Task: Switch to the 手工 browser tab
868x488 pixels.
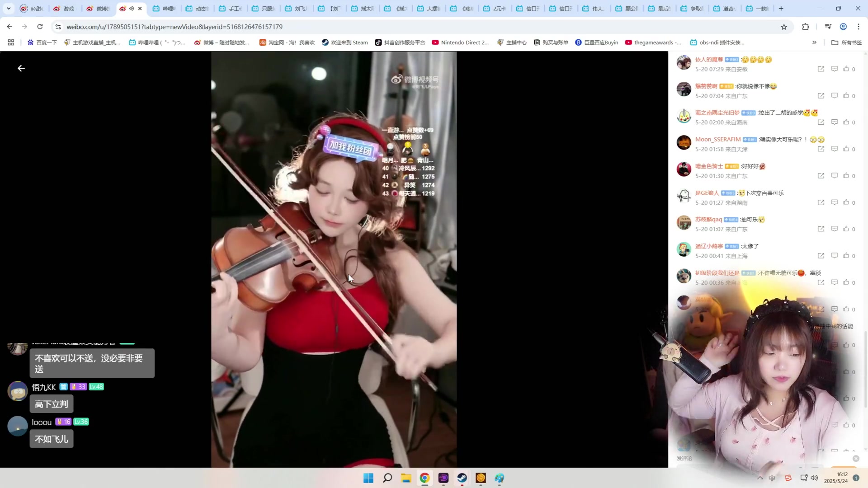Action: pos(231,9)
